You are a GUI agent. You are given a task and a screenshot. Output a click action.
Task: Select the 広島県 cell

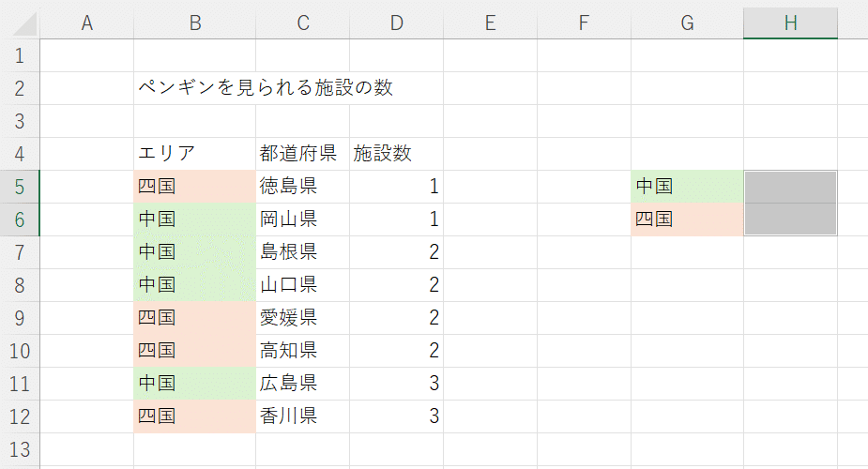coord(302,383)
